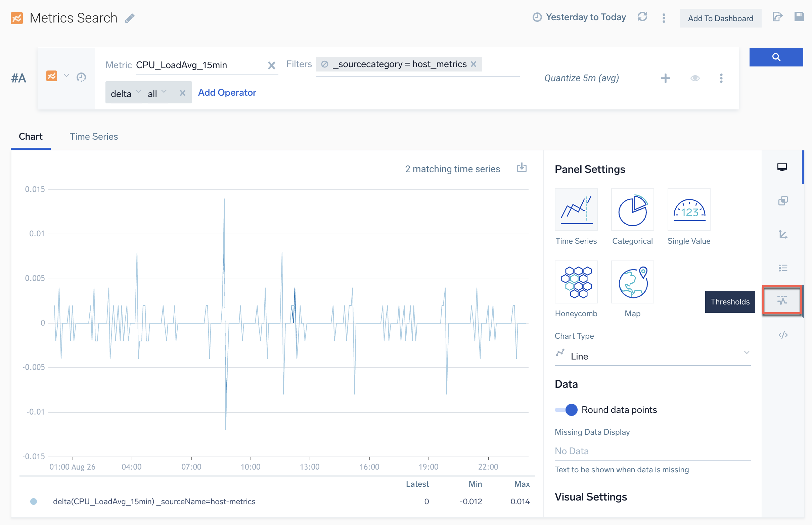The image size is (812, 525).
Task: Toggle query A visibility eye icon
Action: pos(695,78)
